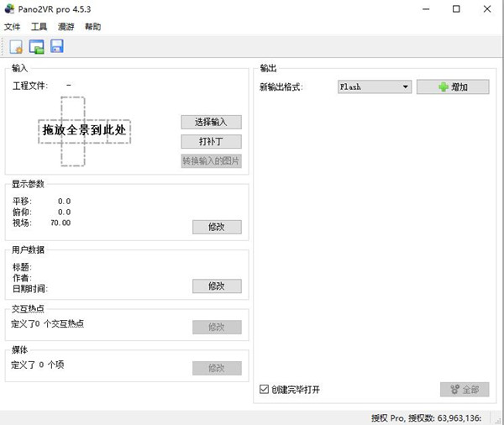This screenshot has height=425, width=504.
Task: Click the Pano2VR app icon in title bar
Action: pyautogui.click(x=10, y=9)
